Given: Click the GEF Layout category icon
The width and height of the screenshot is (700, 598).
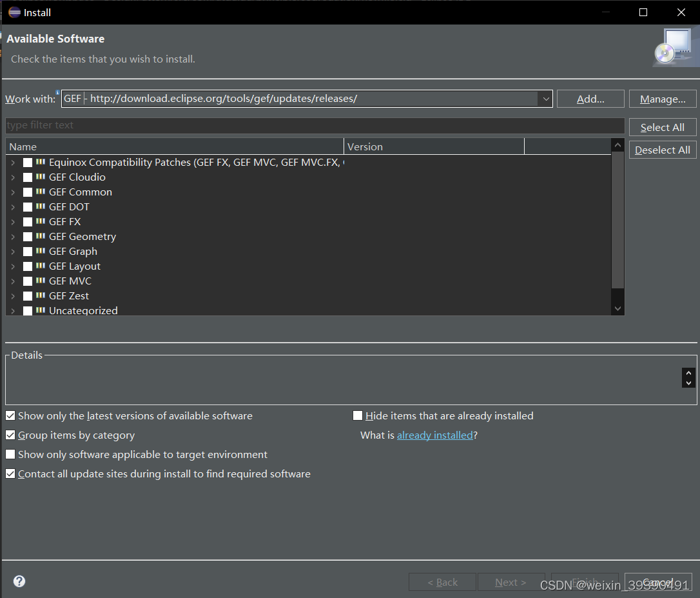Looking at the screenshot, I should (41, 266).
